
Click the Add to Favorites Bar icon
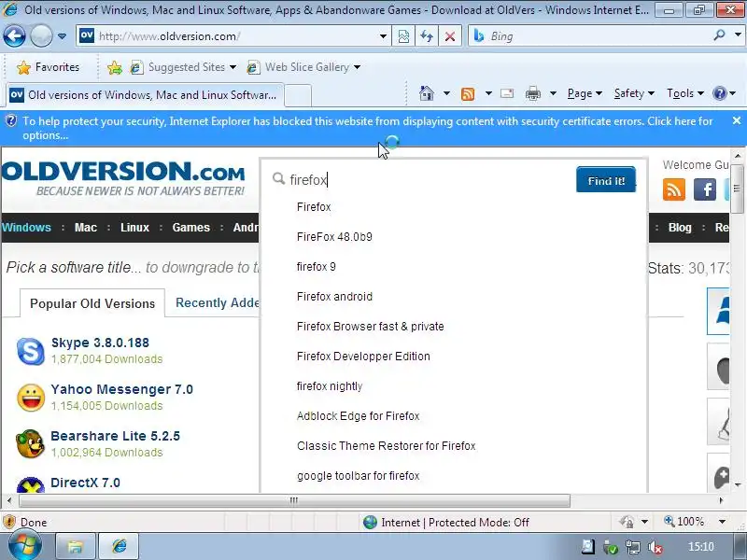click(114, 67)
